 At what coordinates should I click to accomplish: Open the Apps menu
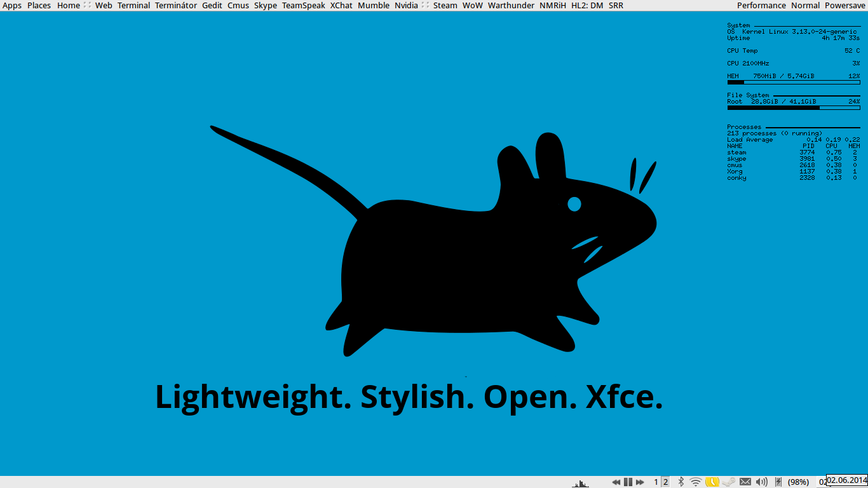pos(12,5)
